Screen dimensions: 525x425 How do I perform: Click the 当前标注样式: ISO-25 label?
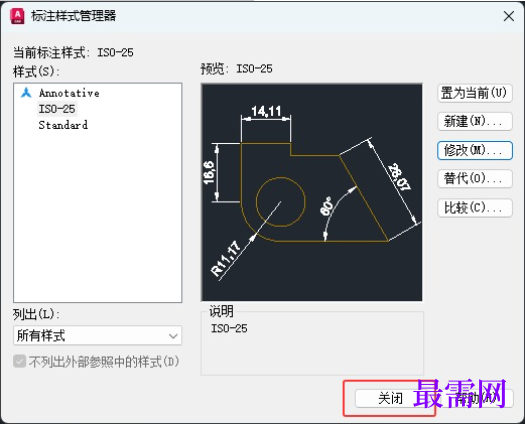(73, 53)
